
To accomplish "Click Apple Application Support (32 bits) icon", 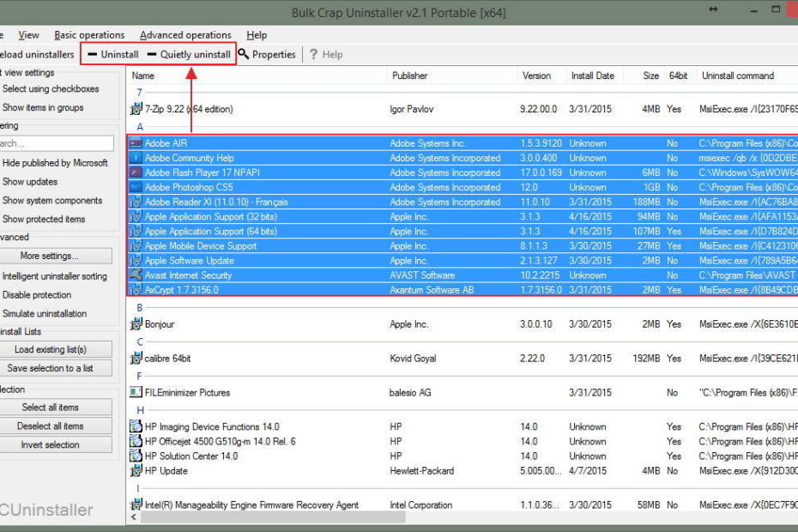I will (x=136, y=217).
